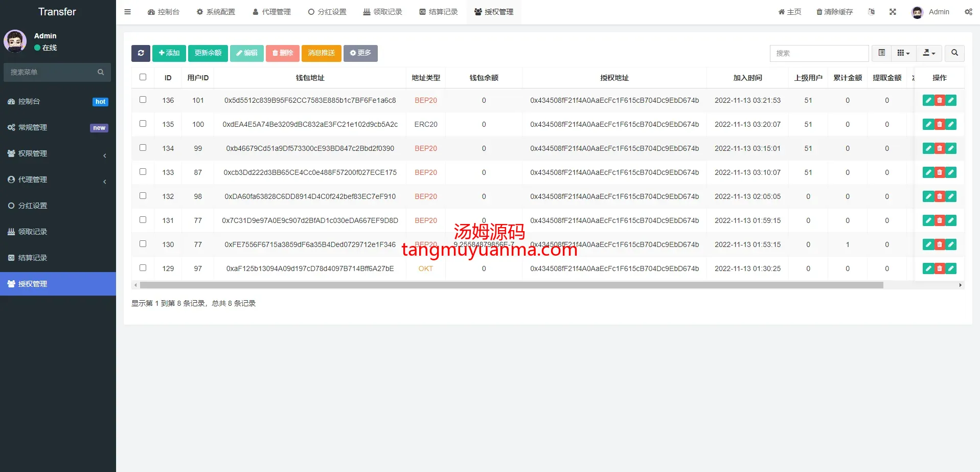Image resolution: width=980 pixels, height=472 pixels.
Task: Open the 系统配置 top navigation tab
Action: click(x=216, y=12)
